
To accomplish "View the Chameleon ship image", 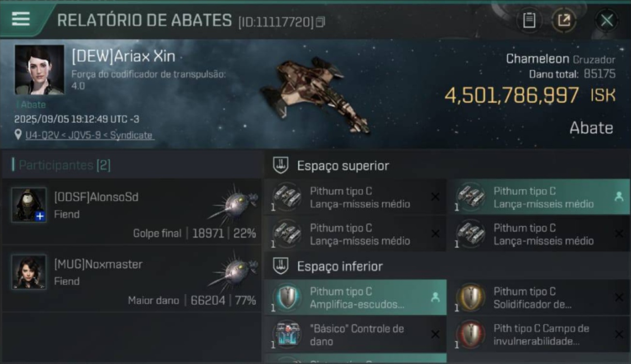I will (x=315, y=95).
